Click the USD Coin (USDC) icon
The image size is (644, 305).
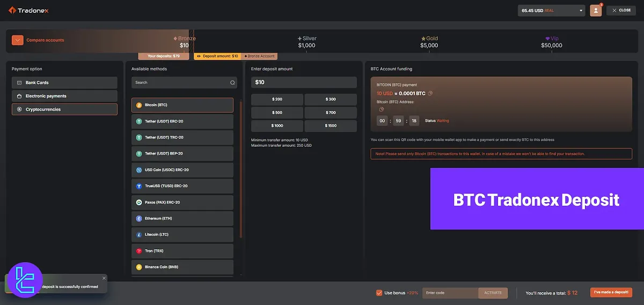click(139, 170)
